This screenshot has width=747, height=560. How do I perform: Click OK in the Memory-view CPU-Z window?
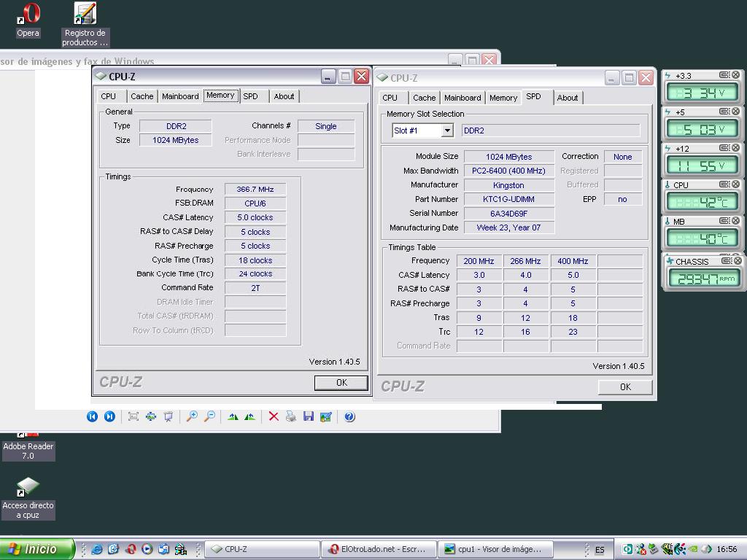pos(341,383)
